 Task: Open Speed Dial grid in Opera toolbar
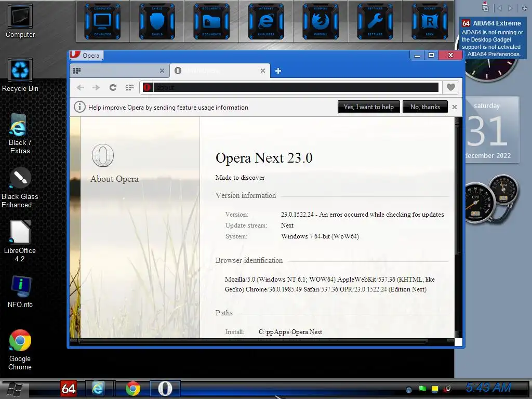point(129,87)
